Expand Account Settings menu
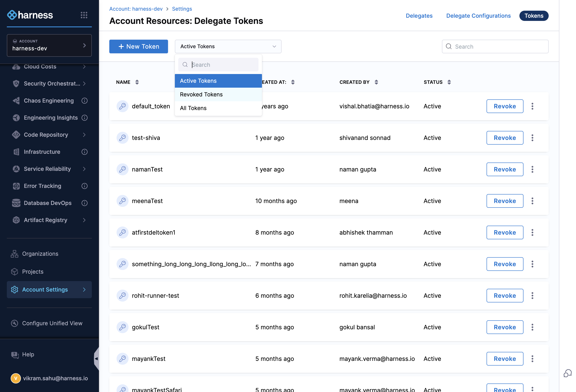576x392 pixels. [x=84, y=289]
